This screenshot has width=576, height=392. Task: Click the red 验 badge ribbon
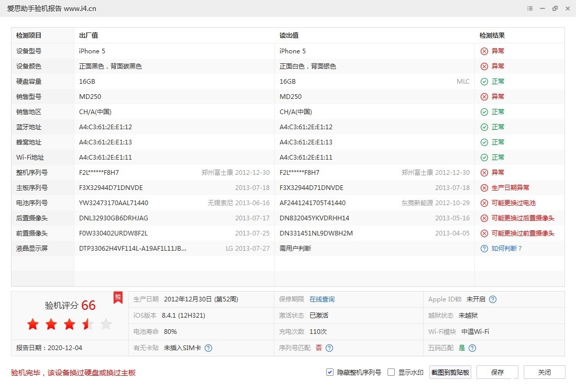[x=118, y=298]
